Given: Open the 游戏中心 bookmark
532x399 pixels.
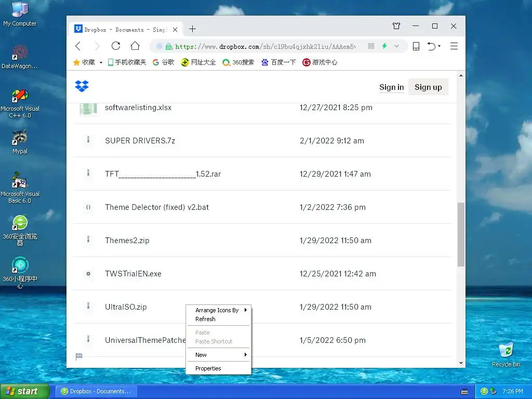Looking at the screenshot, I should pyautogui.click(x=320, y=62).
